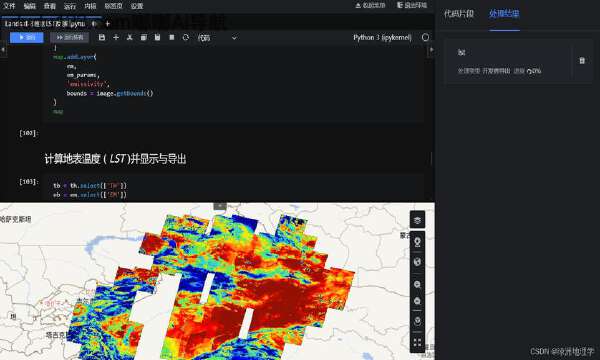The width and height of the screenshot is (600, 360).
Task: Delete the task using the trash icon
Action: tap(582, 61)
